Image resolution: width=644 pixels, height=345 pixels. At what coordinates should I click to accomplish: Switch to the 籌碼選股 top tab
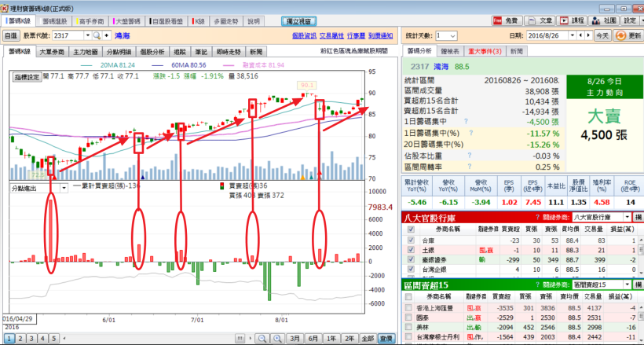pyautogui.click(x=54, y=21)
